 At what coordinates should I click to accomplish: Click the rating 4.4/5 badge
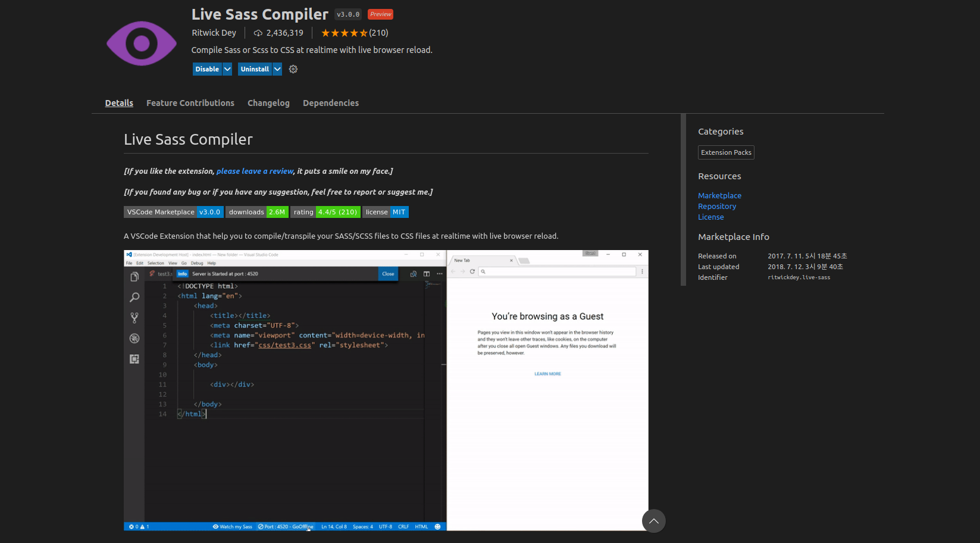point(325,212)
